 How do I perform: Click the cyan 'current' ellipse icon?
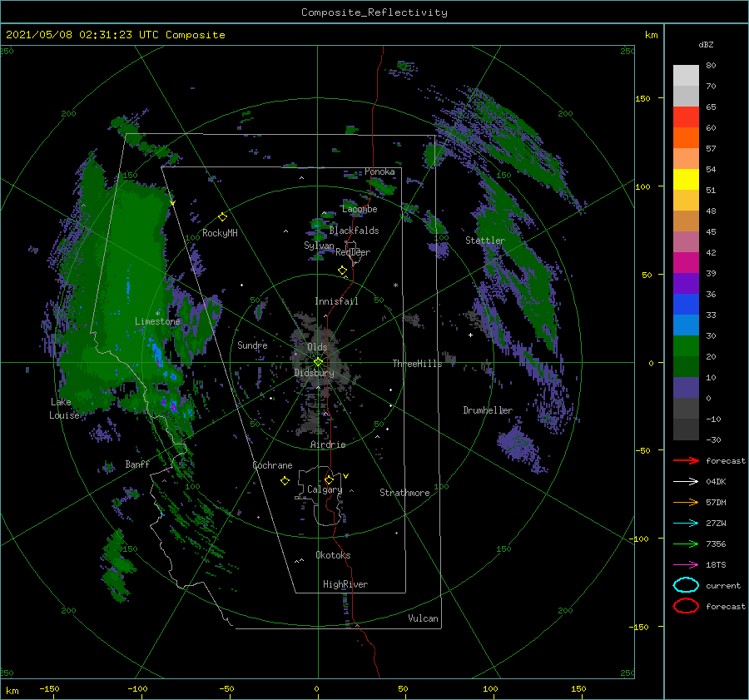pos(686,585)
